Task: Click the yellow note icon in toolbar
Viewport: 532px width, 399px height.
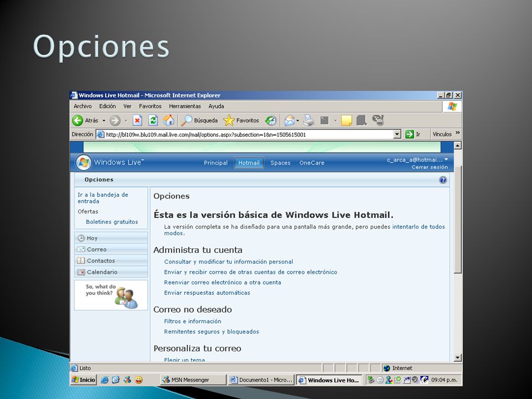Action: click(x=346, y=120)
